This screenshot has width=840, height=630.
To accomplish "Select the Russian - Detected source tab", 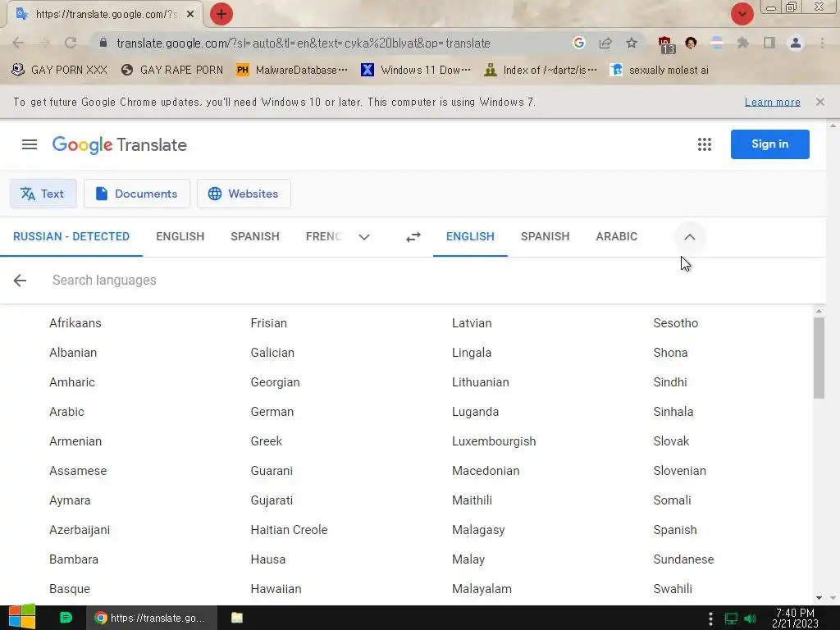I will click(x=71, y=236).
